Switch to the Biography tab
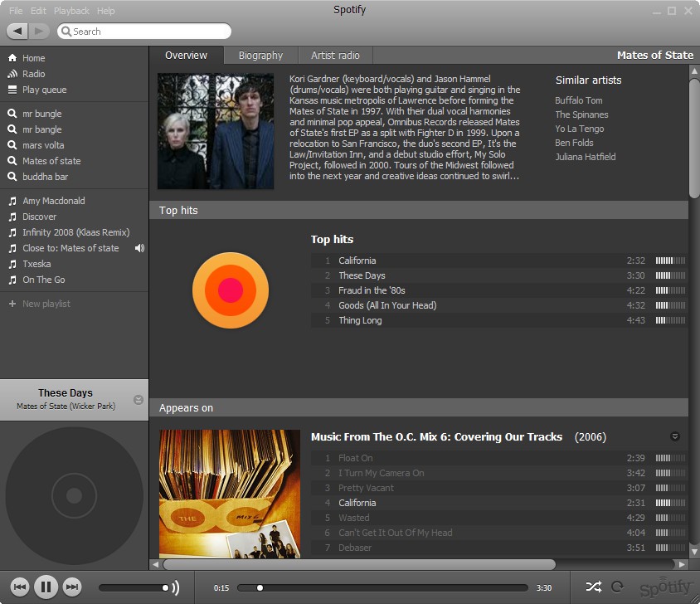The height and width of the screenshot is (604, 700). click(260, 56)
